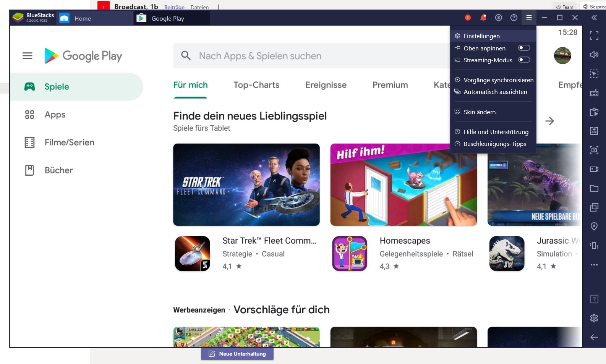This screenshot has width=606, height=364.
Task: Open the location pin icon in sidebar
Action: click(x=594, y=226)
